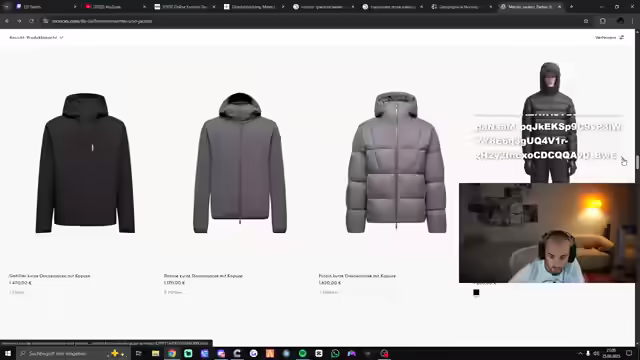640x360 pixels.
Task: Open the Windows notification center
Action: coord(629,353)
